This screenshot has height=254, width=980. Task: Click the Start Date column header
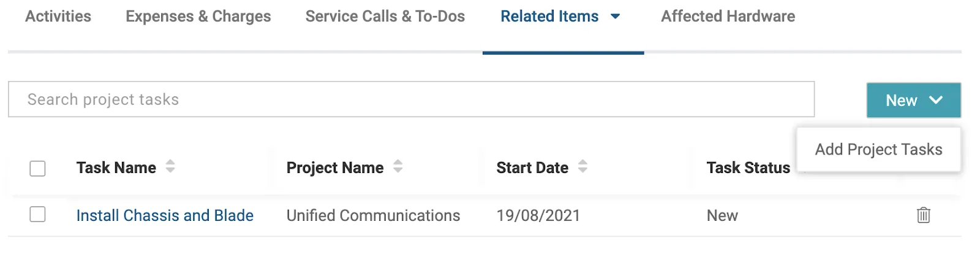coord(532,167)
